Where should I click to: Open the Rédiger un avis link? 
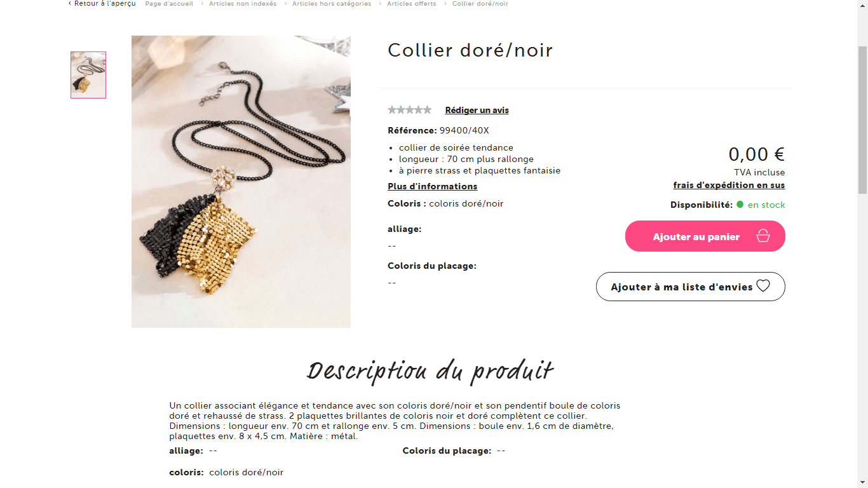point(477,110)
